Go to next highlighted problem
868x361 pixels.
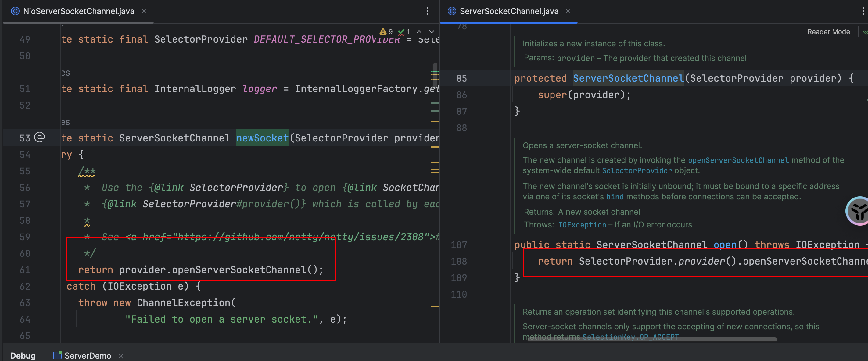point(432,32)
